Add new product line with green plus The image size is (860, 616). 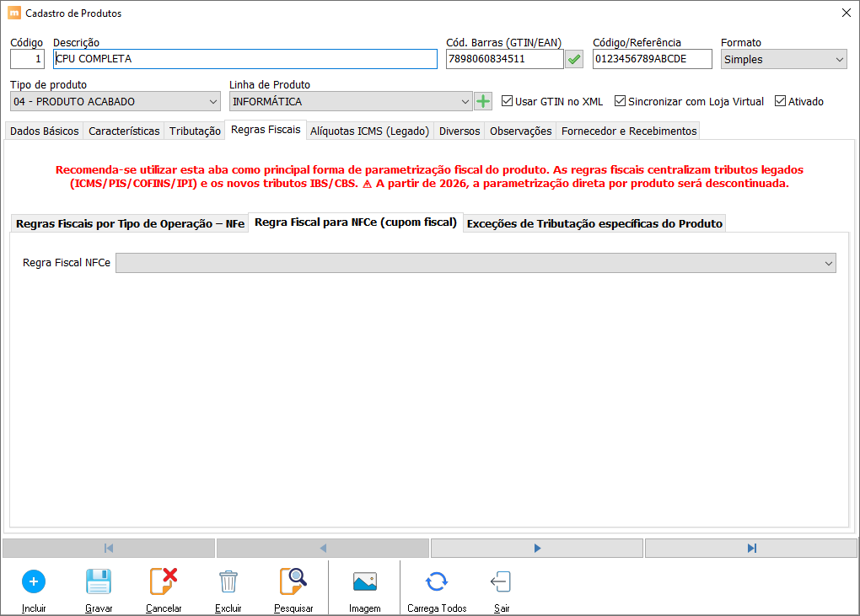(483, 101)
